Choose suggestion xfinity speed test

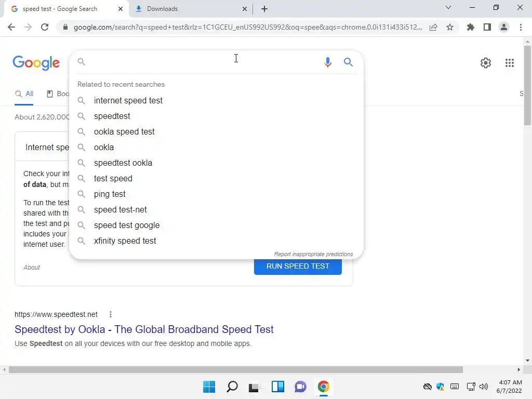pyautogui.click(x=216, y=241)
